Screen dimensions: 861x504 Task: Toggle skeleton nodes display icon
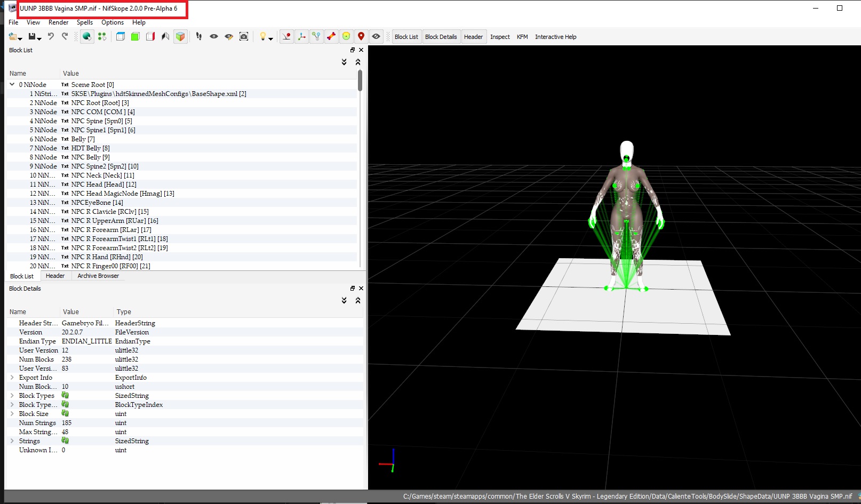point(317,36)
